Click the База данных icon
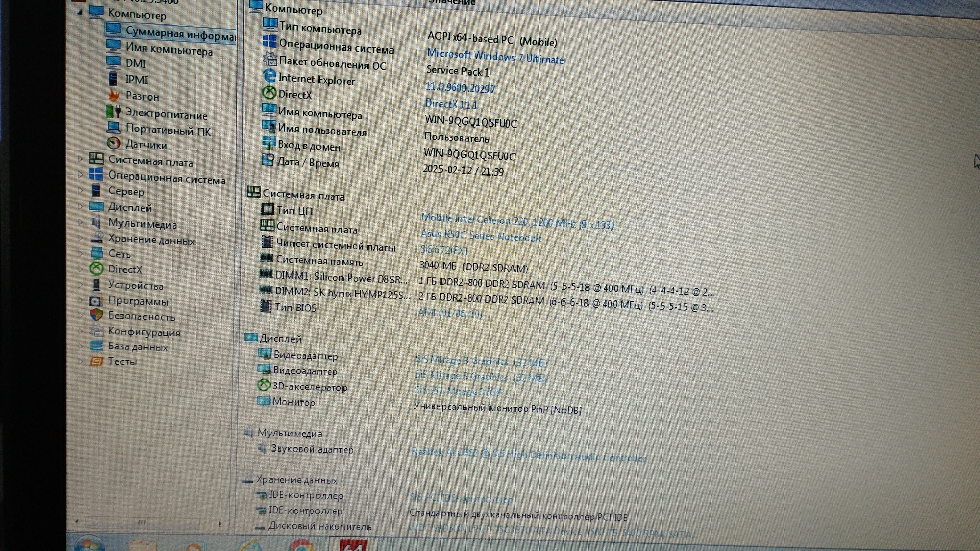 tap(96, 346)
